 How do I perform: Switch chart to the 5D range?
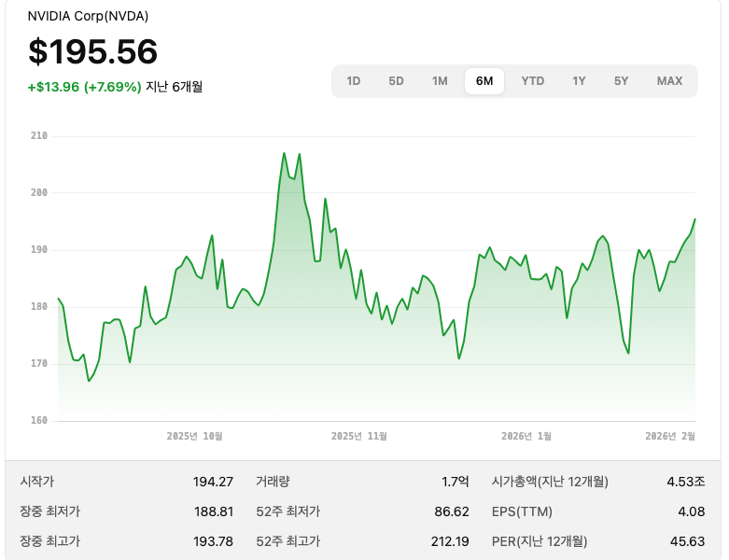(x=397, y=81)
